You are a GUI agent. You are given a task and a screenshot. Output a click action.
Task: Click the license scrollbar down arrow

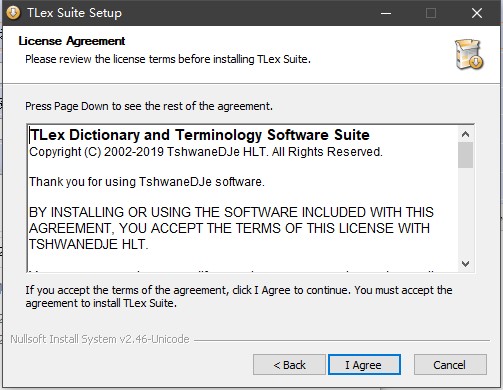tap(465, 263)
